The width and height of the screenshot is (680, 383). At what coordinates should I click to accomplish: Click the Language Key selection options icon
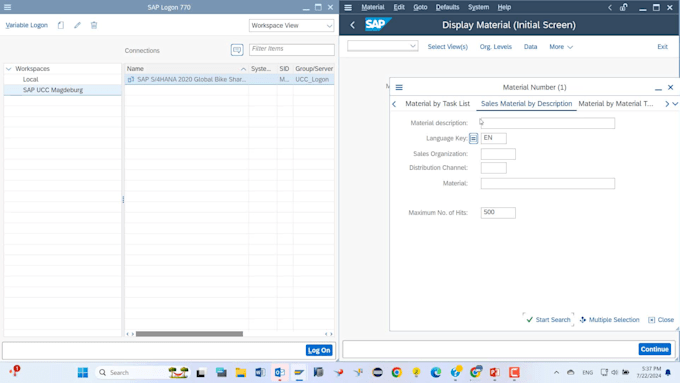[x=473, y=138]
